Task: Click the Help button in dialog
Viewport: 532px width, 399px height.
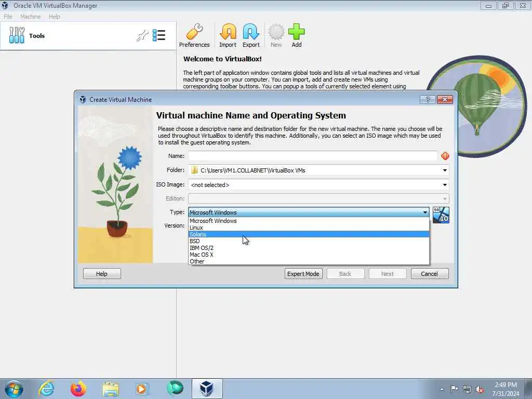Action: (x=102, y=274)
